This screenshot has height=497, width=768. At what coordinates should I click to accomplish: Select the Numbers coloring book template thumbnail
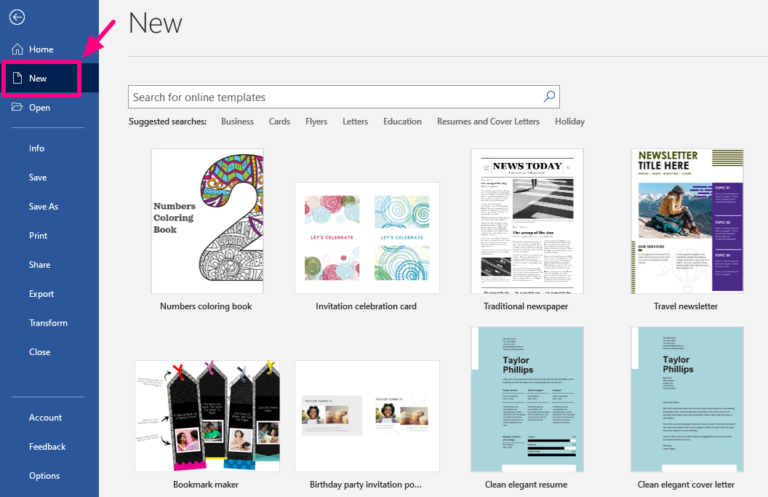pos(207,221)
